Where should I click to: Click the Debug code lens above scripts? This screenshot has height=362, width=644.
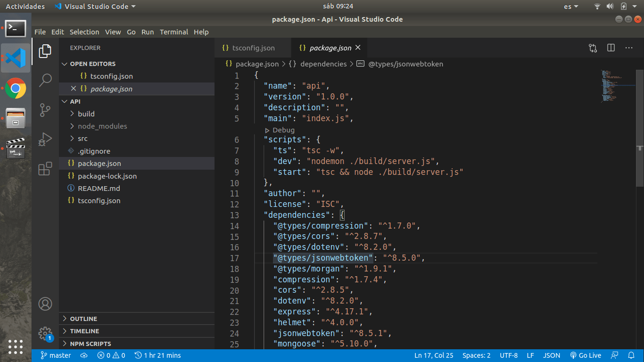(x=283, y=130)
